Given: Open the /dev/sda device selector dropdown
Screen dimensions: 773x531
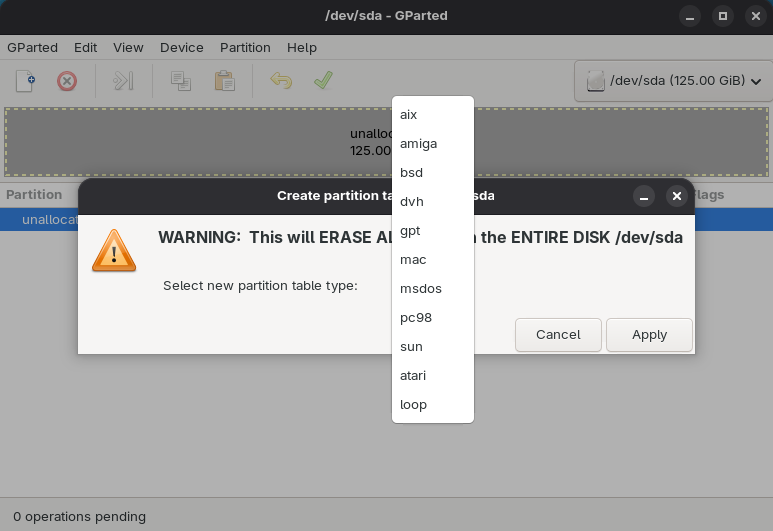Looking at the screenshot, I should 673,81.
